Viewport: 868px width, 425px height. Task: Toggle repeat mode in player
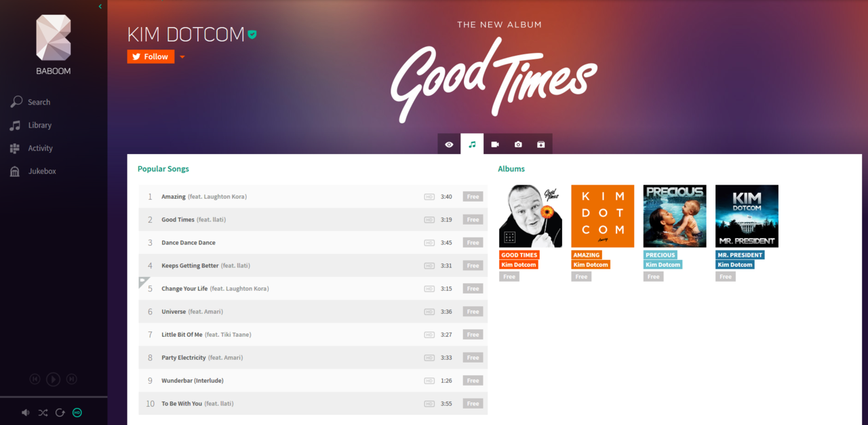pos(60,412)
